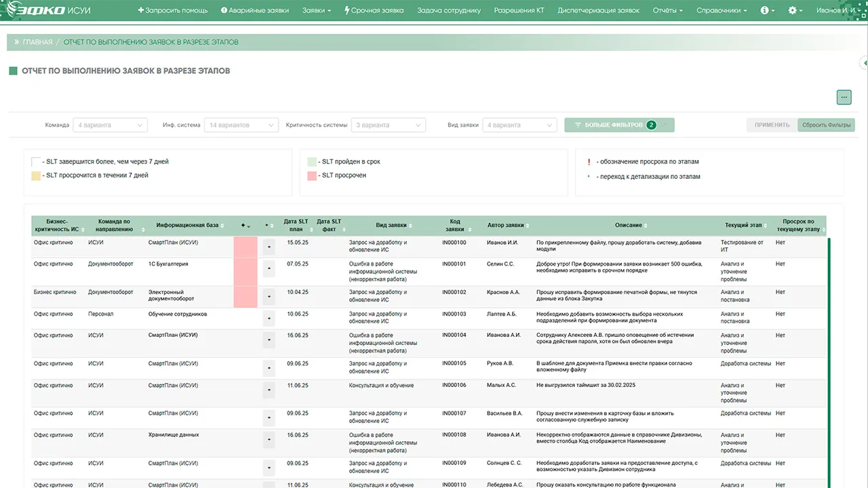Image resolution: width=868 pixels, height=488 pixels.
Task: Click author Селин С.С.
Action: coord(500,264)
